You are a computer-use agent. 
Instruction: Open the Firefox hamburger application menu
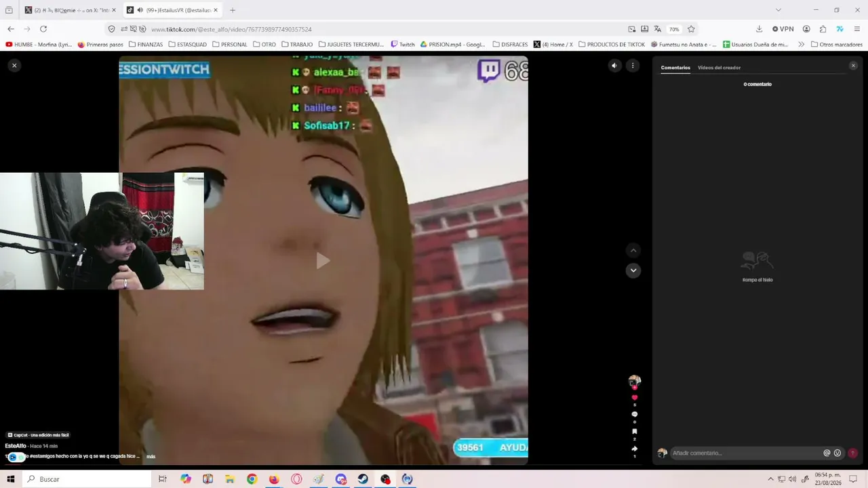tap(858, 29)
